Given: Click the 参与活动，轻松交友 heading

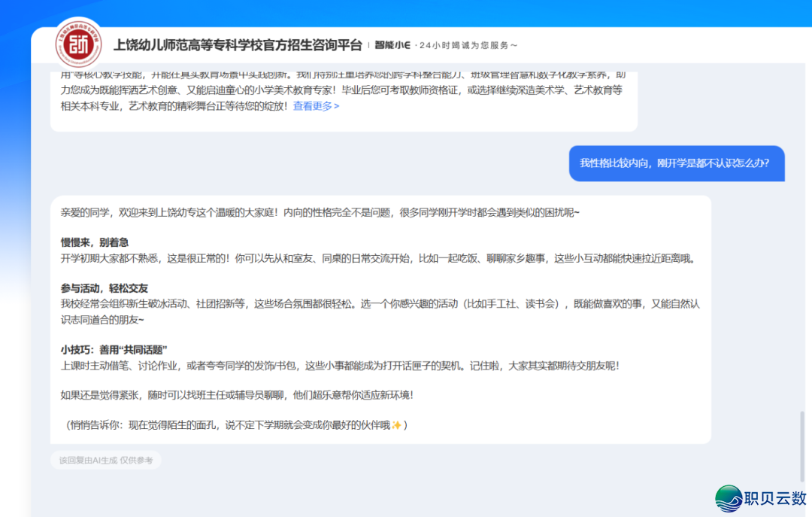Looking at the screenshot, I should click(104, 288).
